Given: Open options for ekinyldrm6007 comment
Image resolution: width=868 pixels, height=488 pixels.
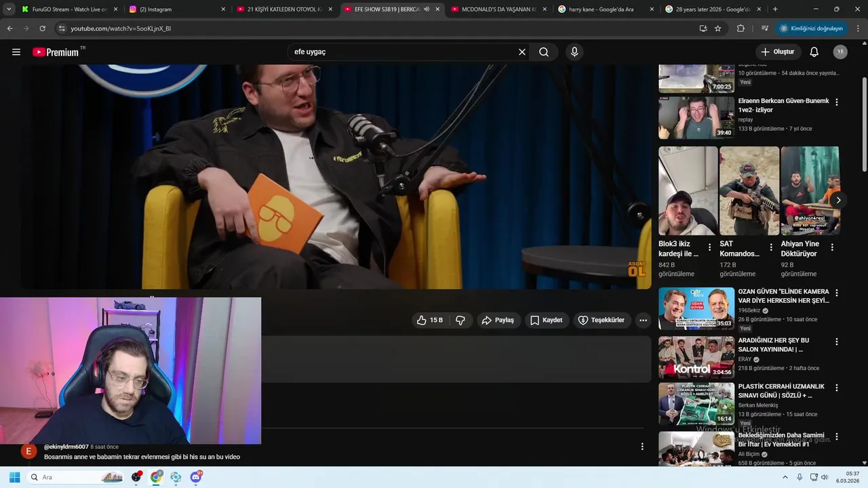Looking at the screenshot, I should (x=642, y=447).
